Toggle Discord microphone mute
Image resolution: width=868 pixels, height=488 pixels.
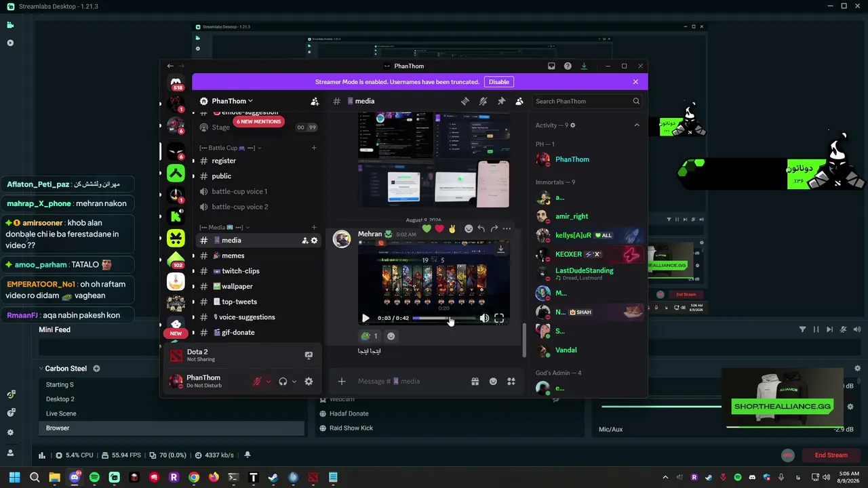click(257, 382)
